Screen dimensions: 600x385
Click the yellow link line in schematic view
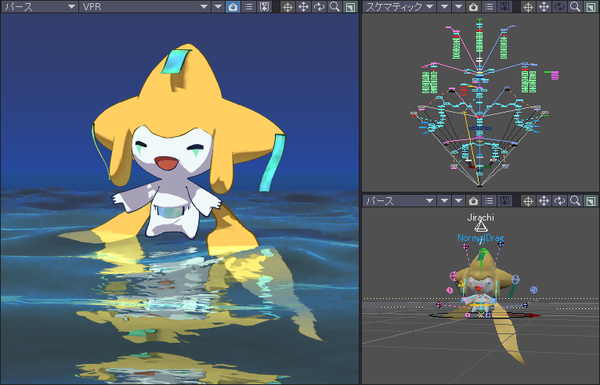471,145
